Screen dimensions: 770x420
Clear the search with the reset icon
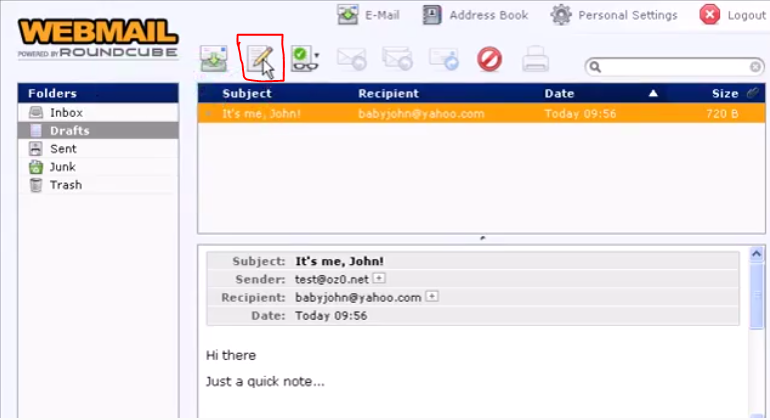[x=755, y=67]
